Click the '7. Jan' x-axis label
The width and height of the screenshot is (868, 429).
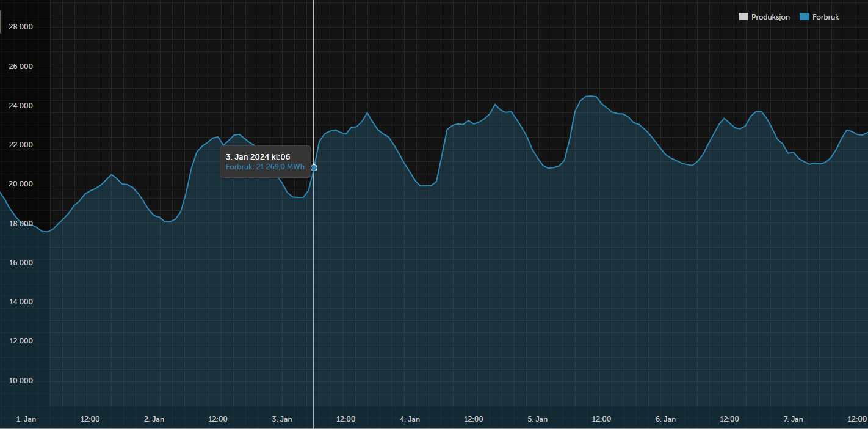[794, 419]
